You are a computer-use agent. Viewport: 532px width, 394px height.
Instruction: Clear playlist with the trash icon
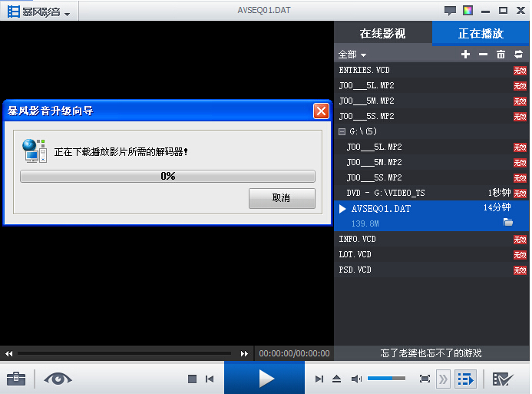tap(501, 54)
